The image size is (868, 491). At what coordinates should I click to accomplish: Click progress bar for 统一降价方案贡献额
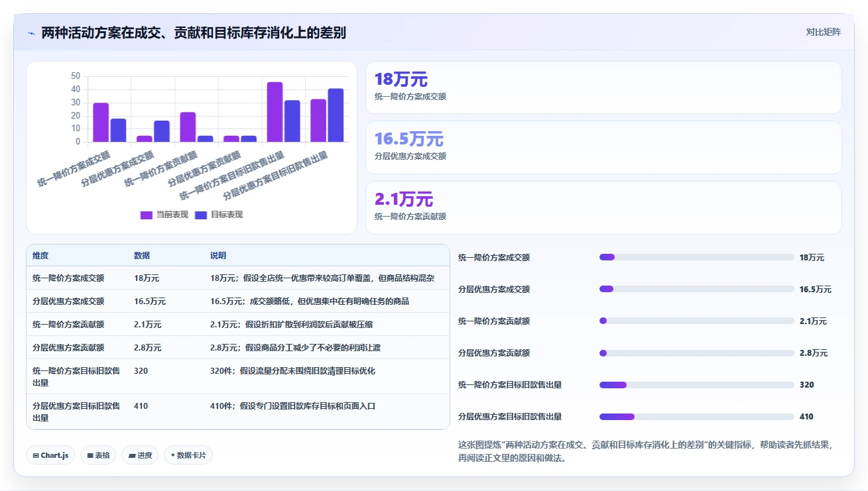696,321
